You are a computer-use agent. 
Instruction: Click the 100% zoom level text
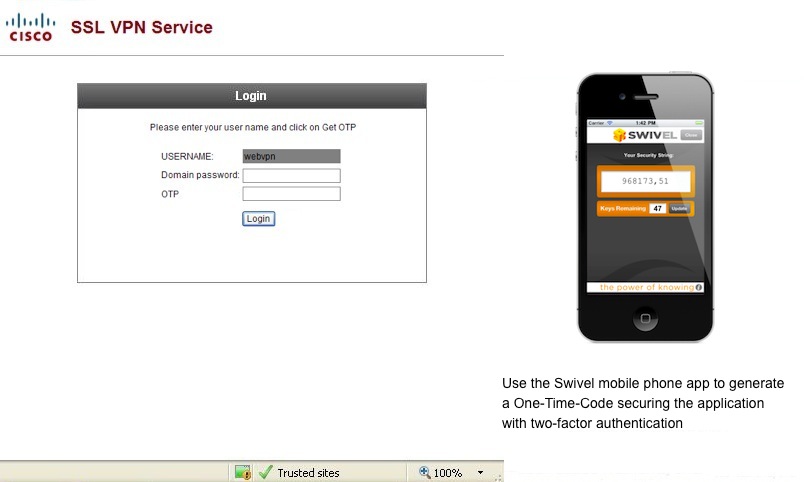[448, 473]
